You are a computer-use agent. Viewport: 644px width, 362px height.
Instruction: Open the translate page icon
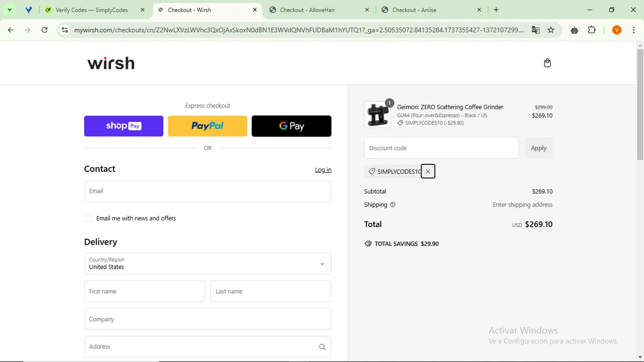(535, 30)
